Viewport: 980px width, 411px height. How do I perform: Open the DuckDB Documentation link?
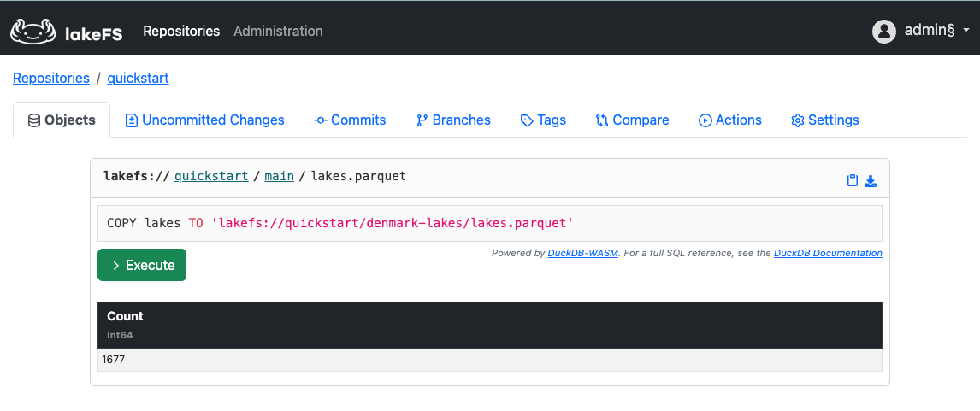click(828, 254)
